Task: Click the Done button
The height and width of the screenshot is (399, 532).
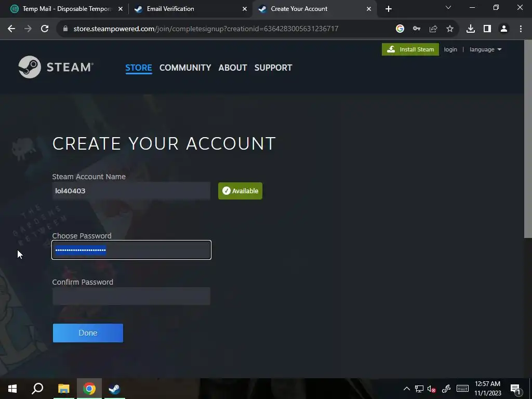Action: pos(88,333)
